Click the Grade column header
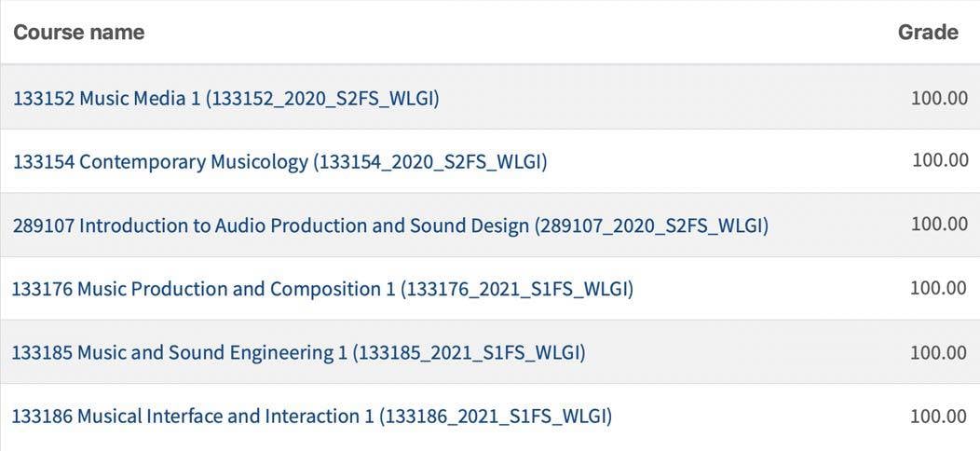The width and height of the screenshot is (980, 451). pos(928,32)
